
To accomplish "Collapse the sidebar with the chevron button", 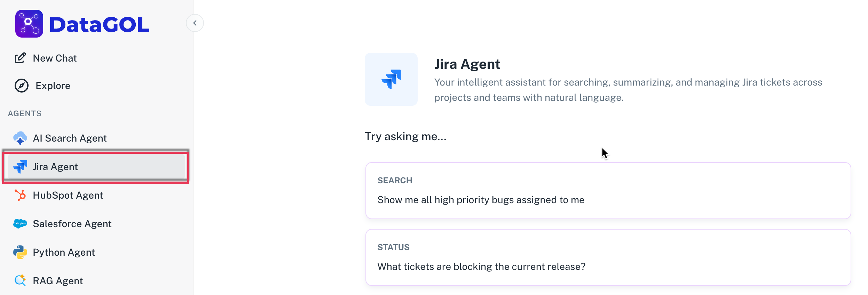I will coord(195,23).
